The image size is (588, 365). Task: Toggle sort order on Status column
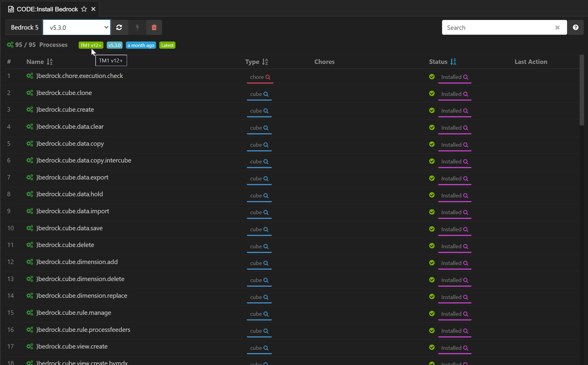pos(453,62)
